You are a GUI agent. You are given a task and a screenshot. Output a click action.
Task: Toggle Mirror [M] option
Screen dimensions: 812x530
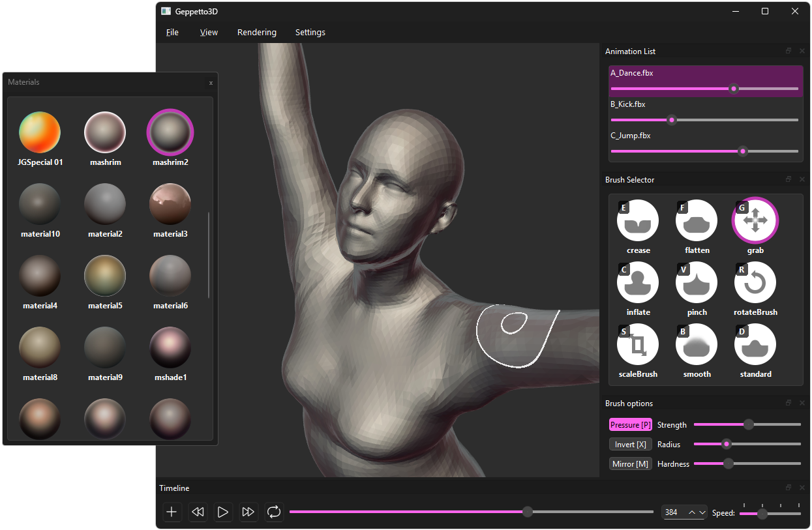[x=631, y=464]
